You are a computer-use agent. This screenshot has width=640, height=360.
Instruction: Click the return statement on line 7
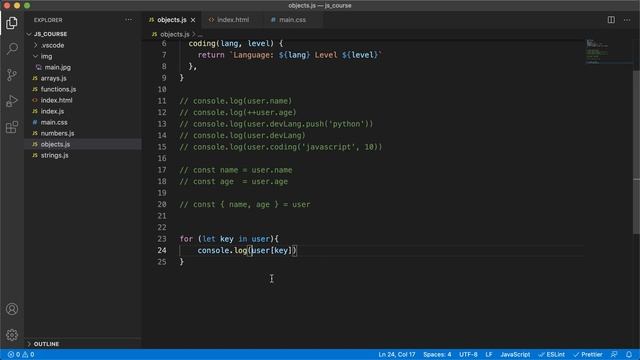click(x=289, y=55)
